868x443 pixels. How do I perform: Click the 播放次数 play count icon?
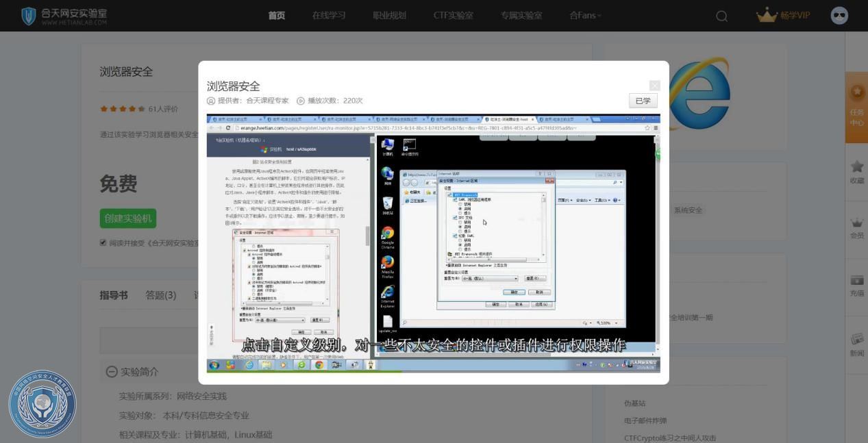pos(301,101)
